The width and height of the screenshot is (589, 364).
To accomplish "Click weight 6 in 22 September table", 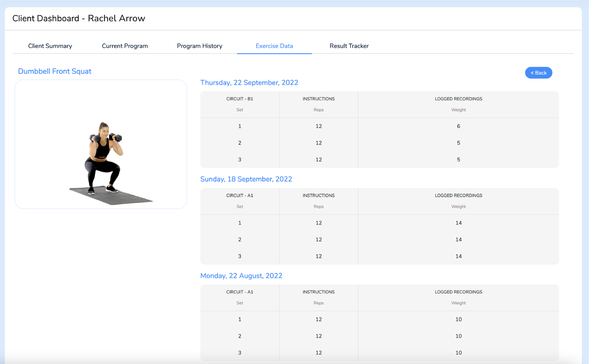I will click(x=458, y=126).
